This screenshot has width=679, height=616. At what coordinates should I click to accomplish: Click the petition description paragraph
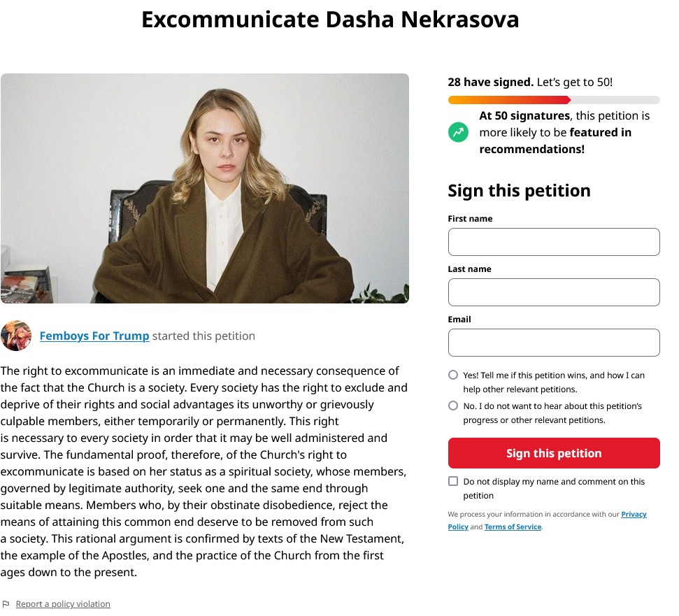pos(204,471)
